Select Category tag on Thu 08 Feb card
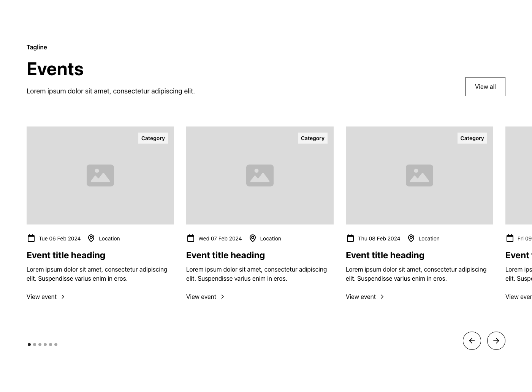The height and width of the screenshot is (392, 532). click(472, 138)
